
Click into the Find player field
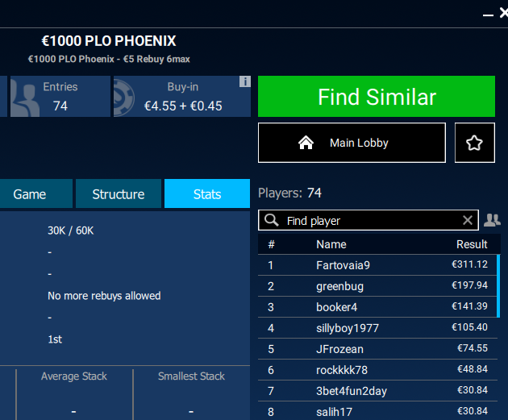pos(369,220)
